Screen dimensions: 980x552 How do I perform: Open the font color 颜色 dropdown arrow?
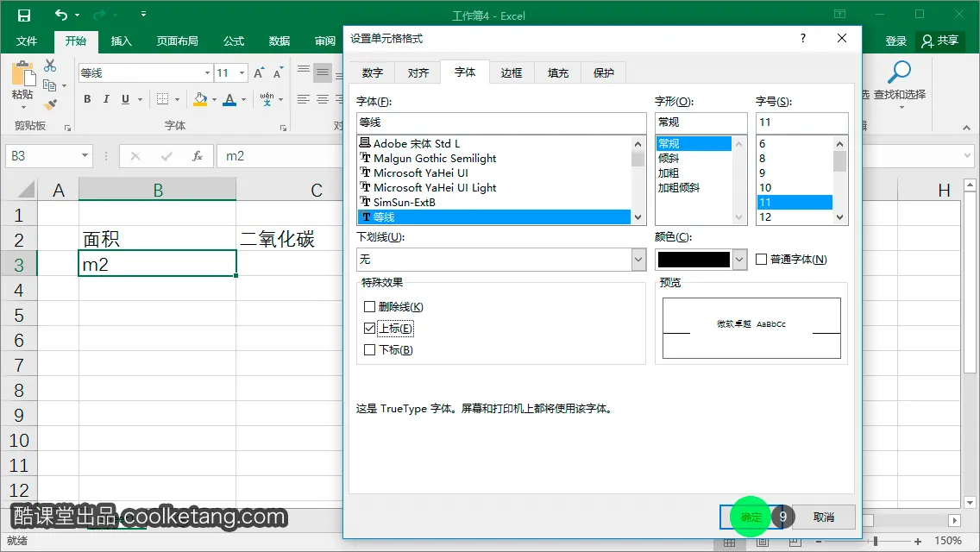coord(739,259)
